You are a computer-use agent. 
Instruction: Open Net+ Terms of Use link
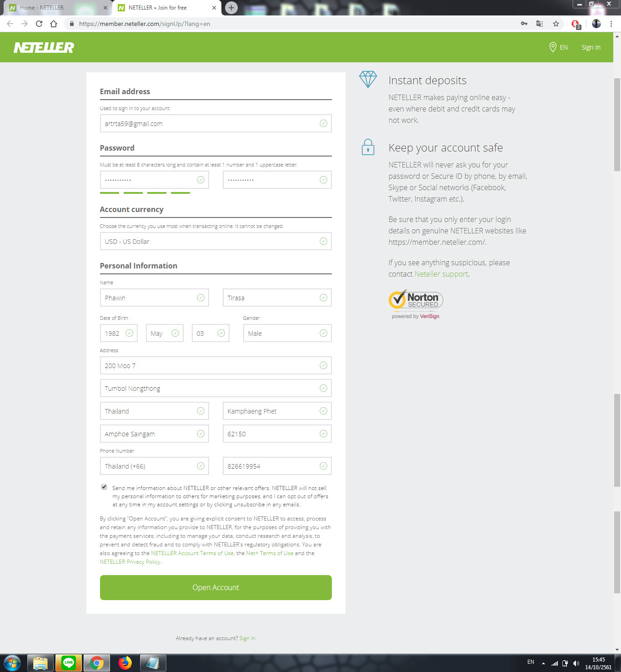270,553
